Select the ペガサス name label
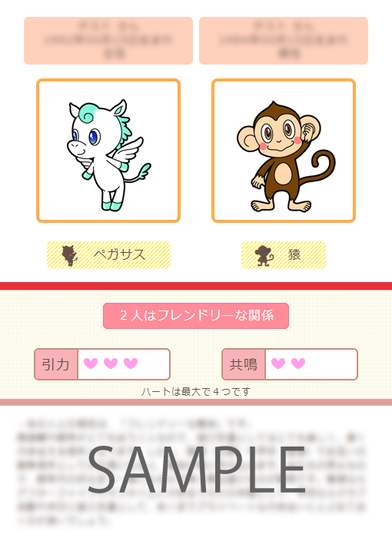This screenshot has height=538, width=392. [119, 254]
